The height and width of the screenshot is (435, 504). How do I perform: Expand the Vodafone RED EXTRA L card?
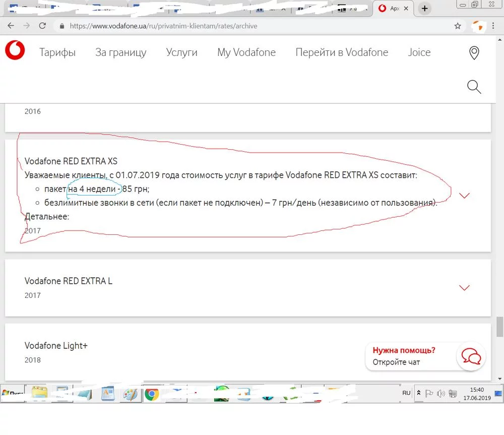[465, 287]
